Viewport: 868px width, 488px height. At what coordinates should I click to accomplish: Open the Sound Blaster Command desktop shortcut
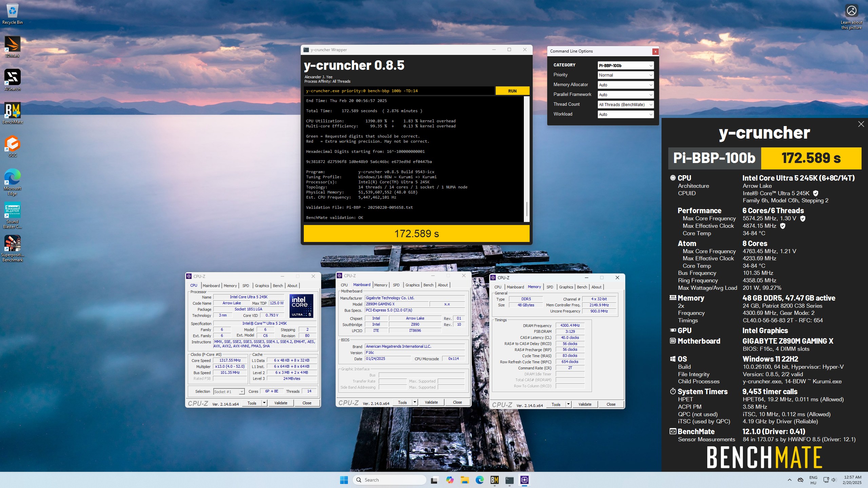[12, 216]
